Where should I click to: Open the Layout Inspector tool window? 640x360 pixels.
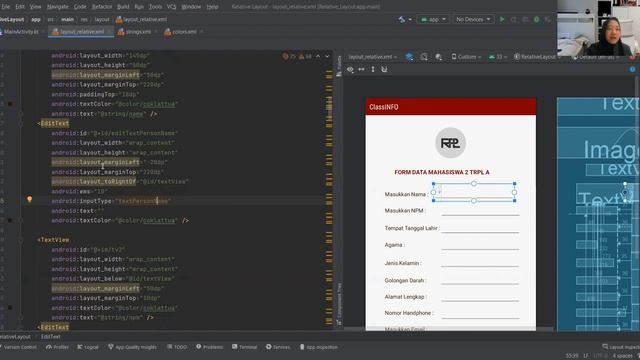click(x=621, y=347)
